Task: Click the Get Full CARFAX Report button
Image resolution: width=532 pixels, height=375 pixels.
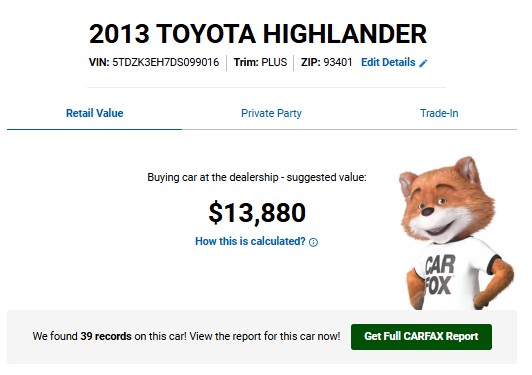Action: pos(421,337)
